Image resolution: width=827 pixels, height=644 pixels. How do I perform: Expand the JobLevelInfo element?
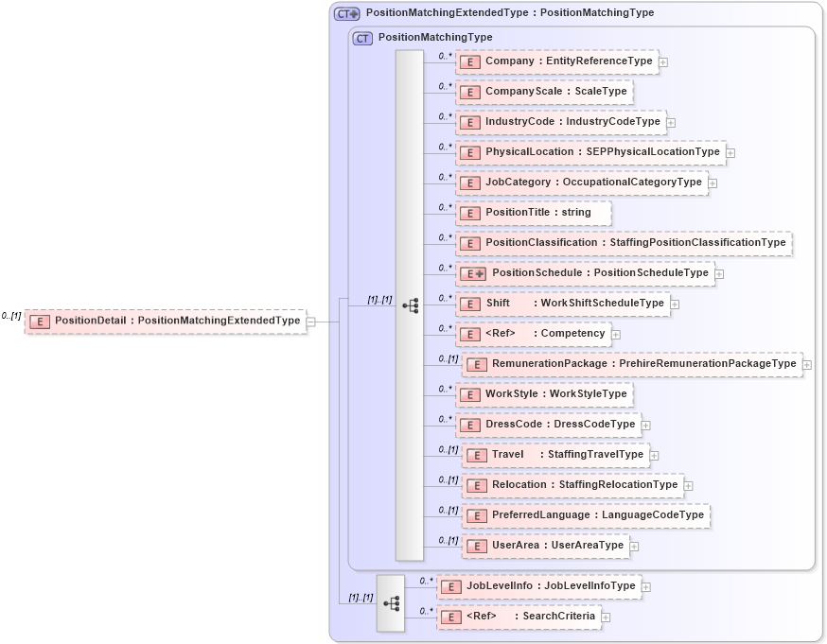pyautogui.click(x=647, y=586)
